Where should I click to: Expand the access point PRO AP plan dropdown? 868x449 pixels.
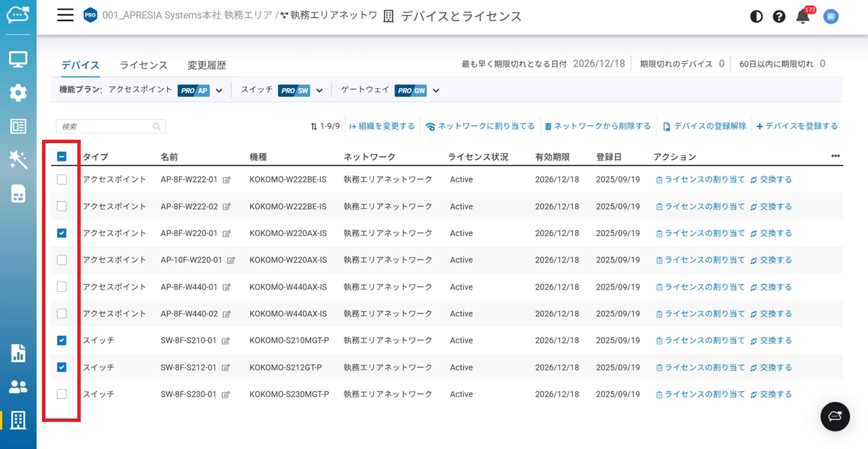[219, 91]
